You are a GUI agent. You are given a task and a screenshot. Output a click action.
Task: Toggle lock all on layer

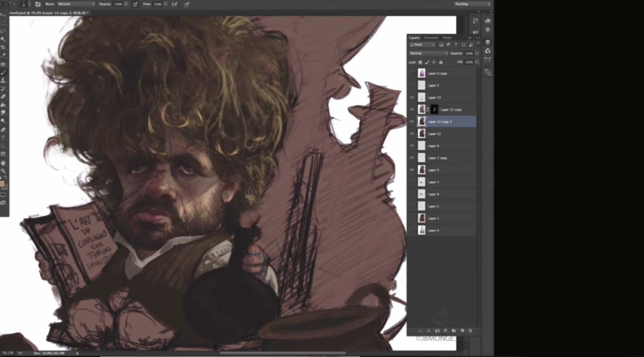click(x=441, y=62)
